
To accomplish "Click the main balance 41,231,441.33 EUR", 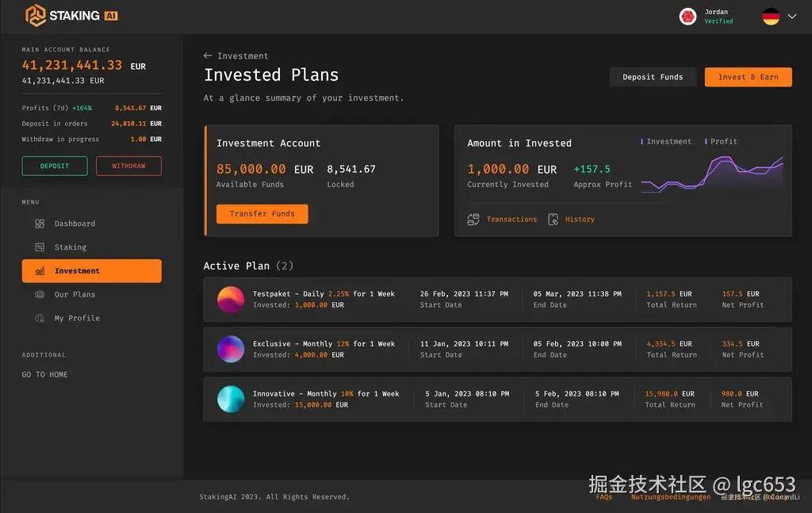I will pos(83,65).
